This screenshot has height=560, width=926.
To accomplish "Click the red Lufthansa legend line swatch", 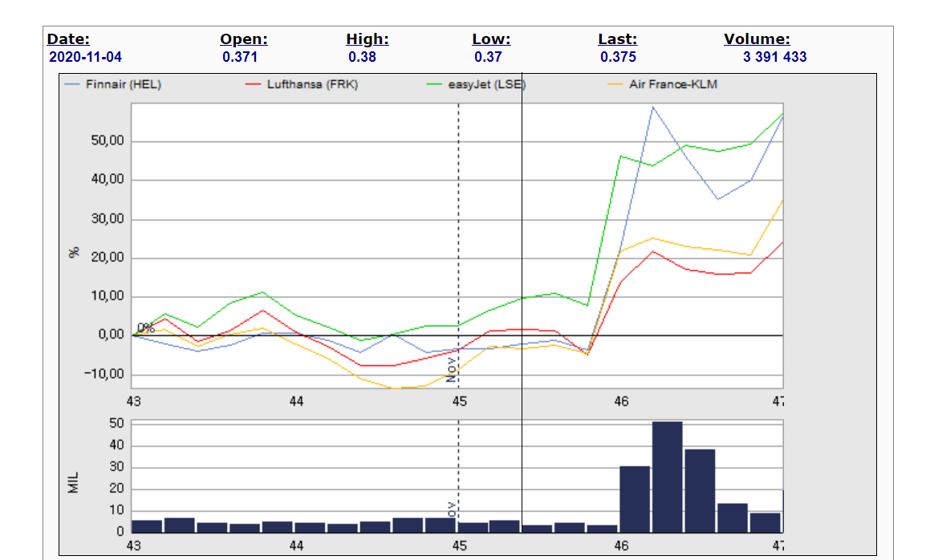I will point(254,85).
